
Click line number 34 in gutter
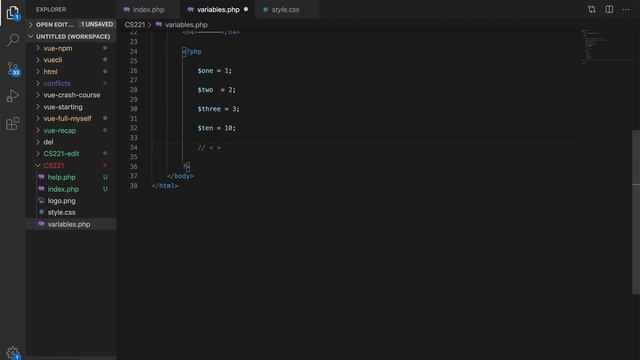click(133, 147)
